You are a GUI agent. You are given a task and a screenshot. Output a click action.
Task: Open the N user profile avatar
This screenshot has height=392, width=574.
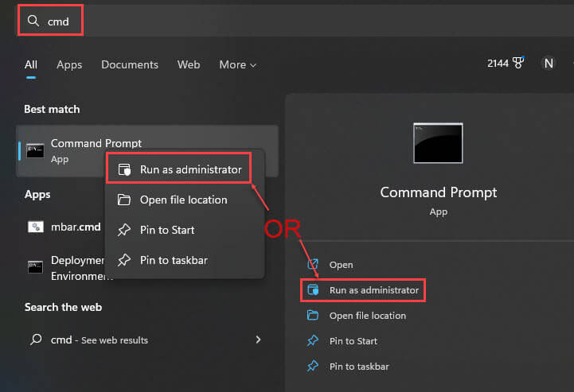[x=549, y=64]
